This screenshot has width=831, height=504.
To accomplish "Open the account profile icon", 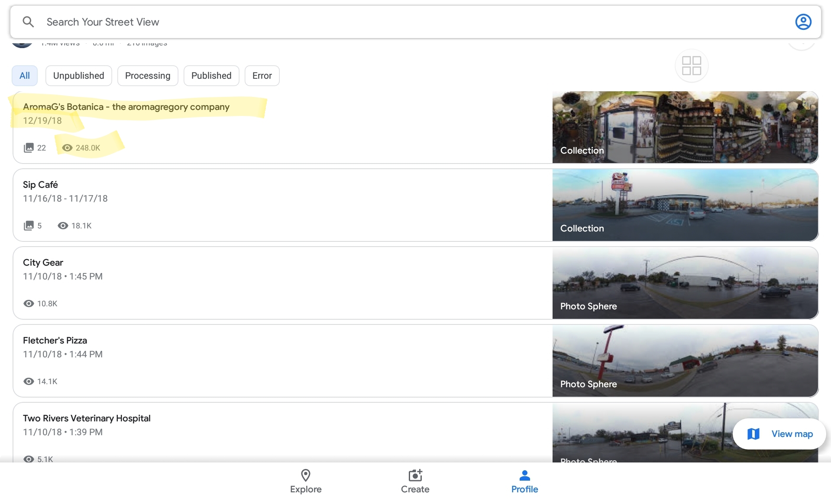I will pos(803,22).
